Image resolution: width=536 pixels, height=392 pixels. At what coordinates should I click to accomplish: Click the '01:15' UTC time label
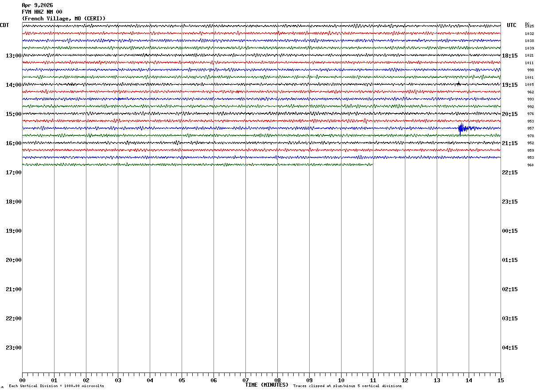[510, 260]
